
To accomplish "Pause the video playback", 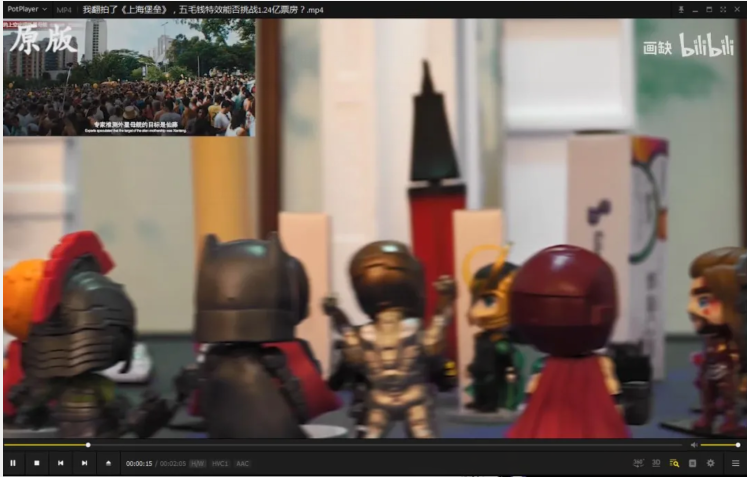I will click(13, 463).
